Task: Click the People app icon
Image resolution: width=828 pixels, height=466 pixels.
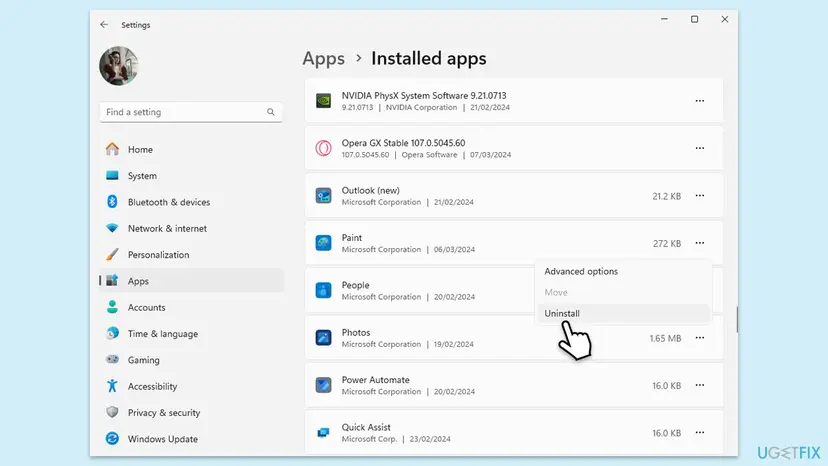Action: tap(323, 290)
